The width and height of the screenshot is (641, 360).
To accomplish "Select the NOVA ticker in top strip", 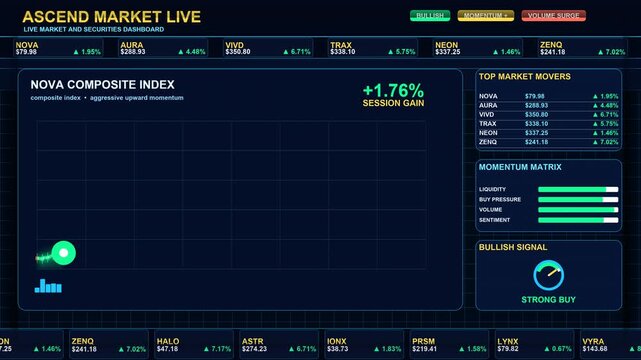I will click(x=58, y=48).
